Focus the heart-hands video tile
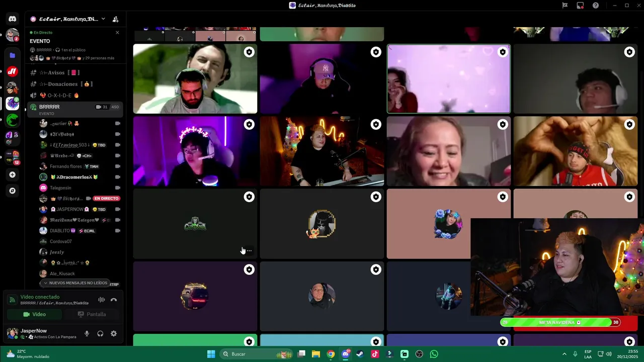644x362 pixels. point(576,151)
